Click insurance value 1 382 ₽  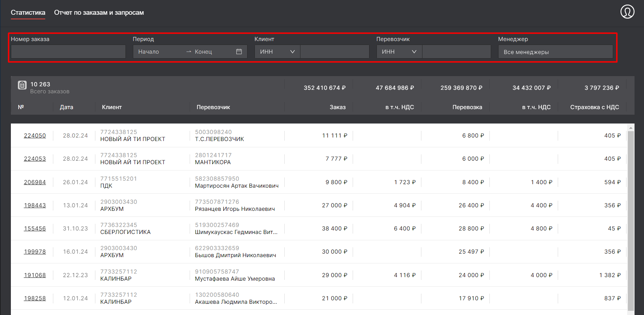(610, 275)
